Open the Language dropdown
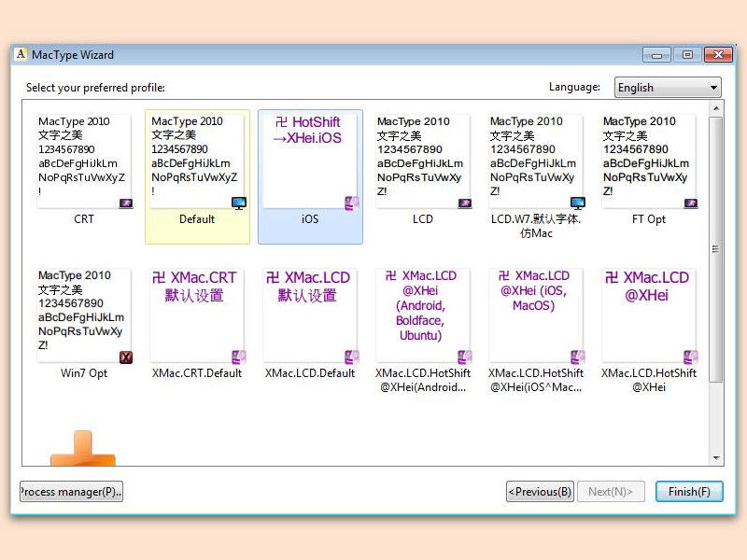Screen dimensions: 747x560 668,88
